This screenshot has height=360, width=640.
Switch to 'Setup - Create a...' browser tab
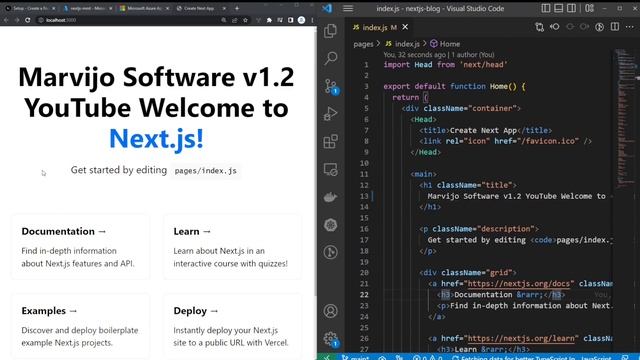[x=30, y=8]
